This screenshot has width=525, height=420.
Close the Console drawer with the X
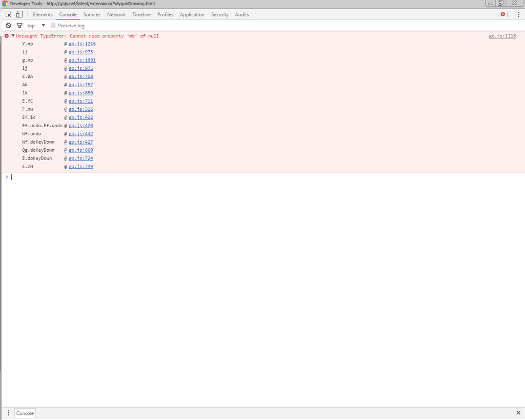[x=518, y=412]
